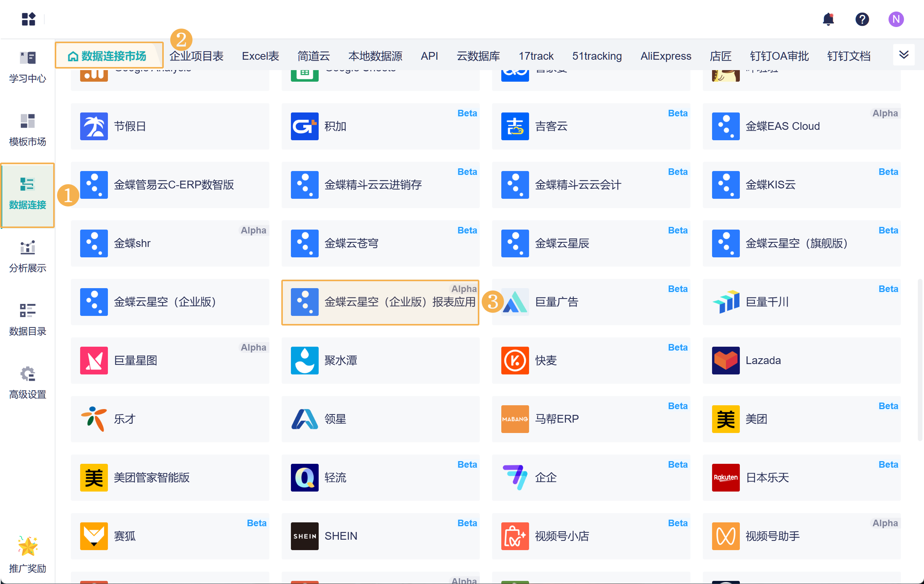Click the 赛狐 fox icon

click(94, 536)
